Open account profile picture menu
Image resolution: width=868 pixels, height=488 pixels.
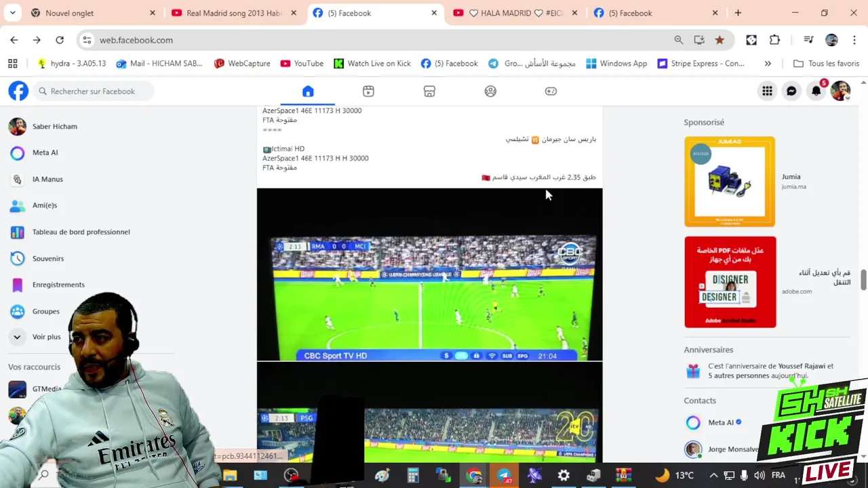click(x=840, y=91)
